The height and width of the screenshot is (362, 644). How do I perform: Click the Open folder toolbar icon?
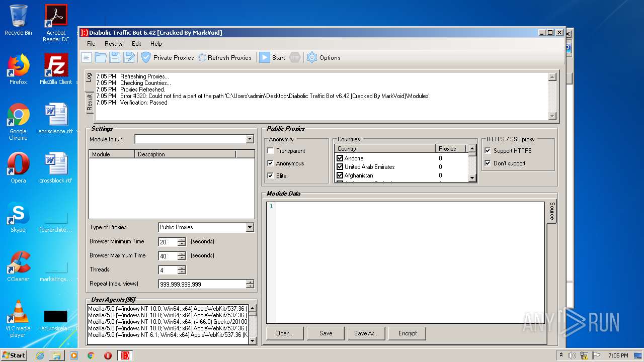[101, 57]
